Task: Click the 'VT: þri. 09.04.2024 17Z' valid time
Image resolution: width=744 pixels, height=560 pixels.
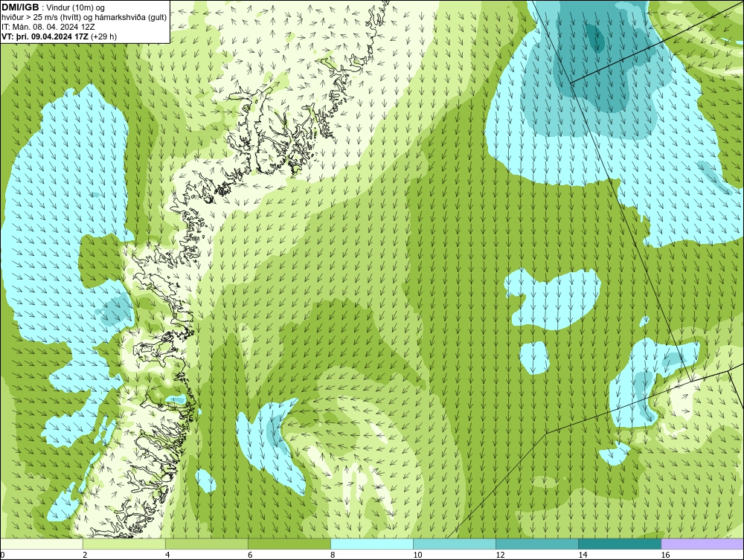Action: (45, 36)
